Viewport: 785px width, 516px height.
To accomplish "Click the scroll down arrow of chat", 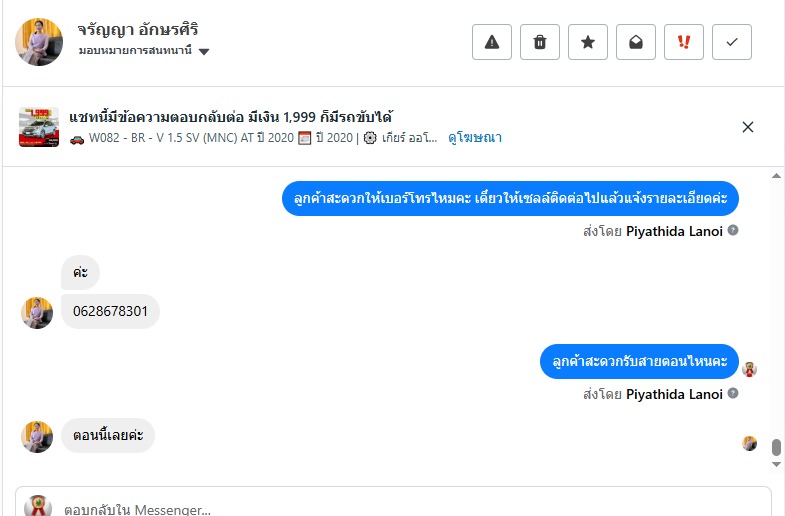I will tap(776, 464).
